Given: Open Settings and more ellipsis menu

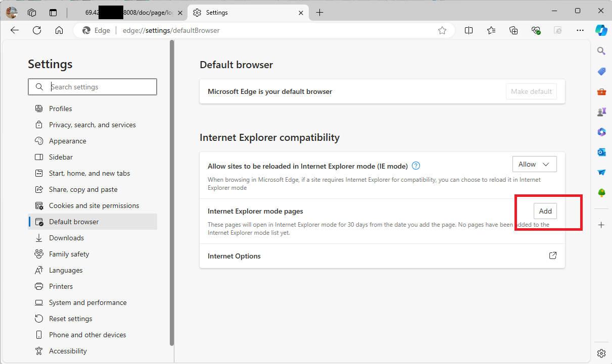Looking at the screenshot, I should 580,30.
